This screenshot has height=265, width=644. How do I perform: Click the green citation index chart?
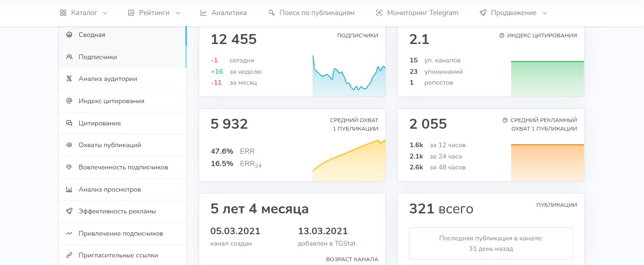(548, 79)
